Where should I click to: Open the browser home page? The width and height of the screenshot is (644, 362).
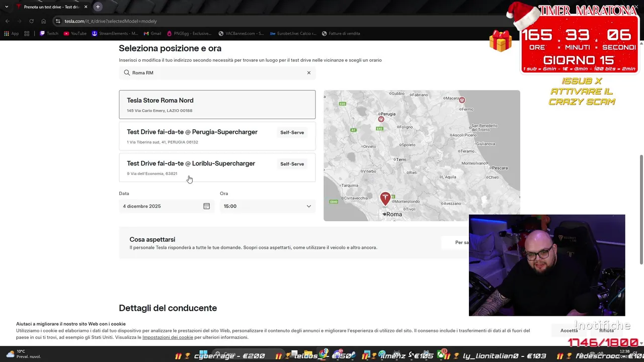tap(43, 21)
